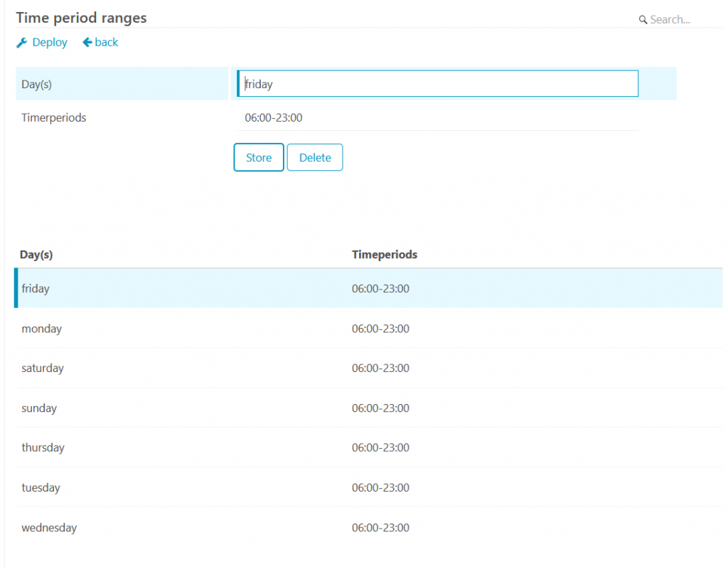Click the time period for thursday
This screenshot has height=567, width=728.
[381, 447]
